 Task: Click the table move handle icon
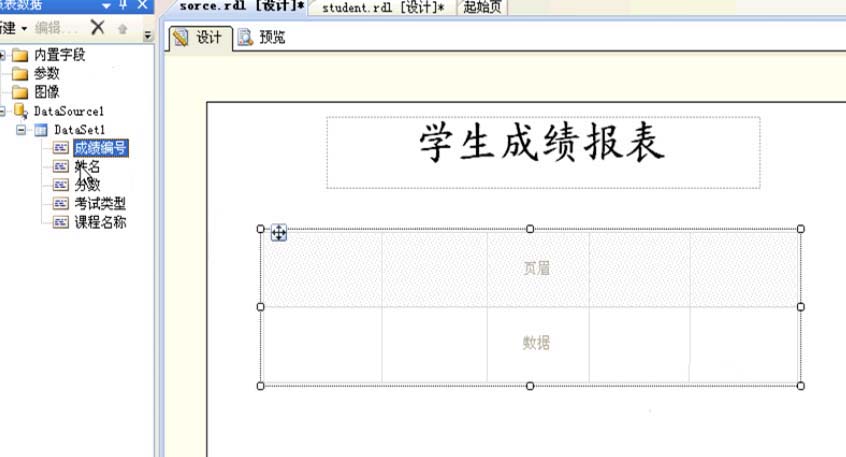click(278, 233)
